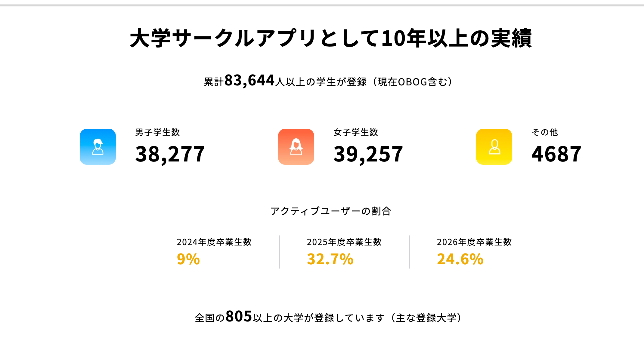Click the 805 registered universities number
This screenshot has width=644, height=338.
(239, 316)
